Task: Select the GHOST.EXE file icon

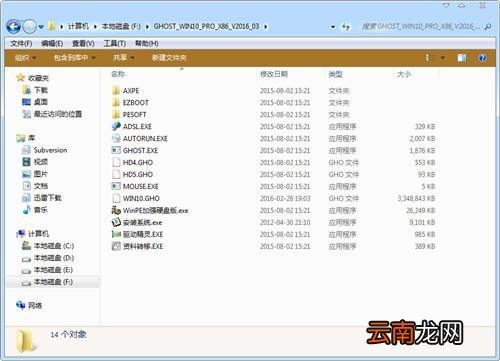Action: click(116, 150)
